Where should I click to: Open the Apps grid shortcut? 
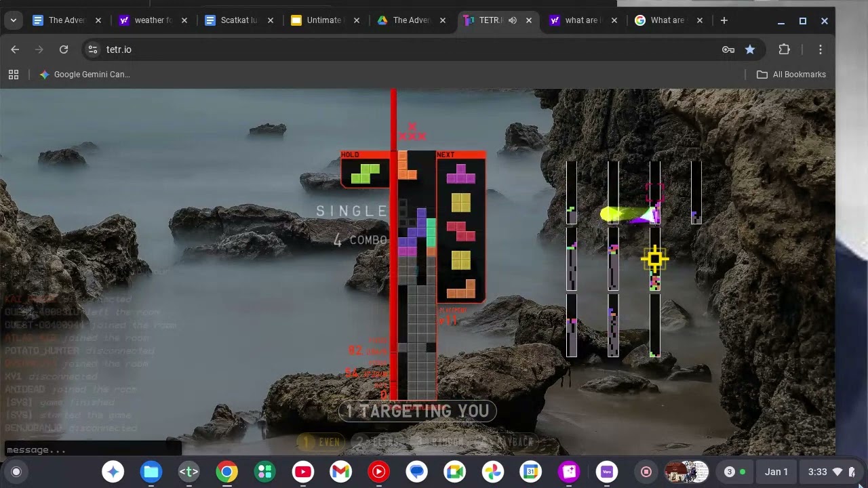14,75
